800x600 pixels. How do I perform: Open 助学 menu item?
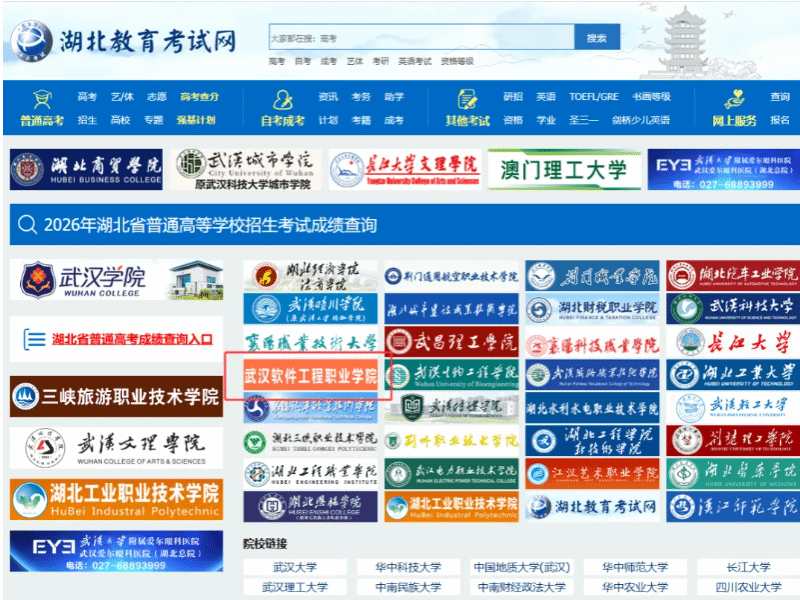pos(394,97)
